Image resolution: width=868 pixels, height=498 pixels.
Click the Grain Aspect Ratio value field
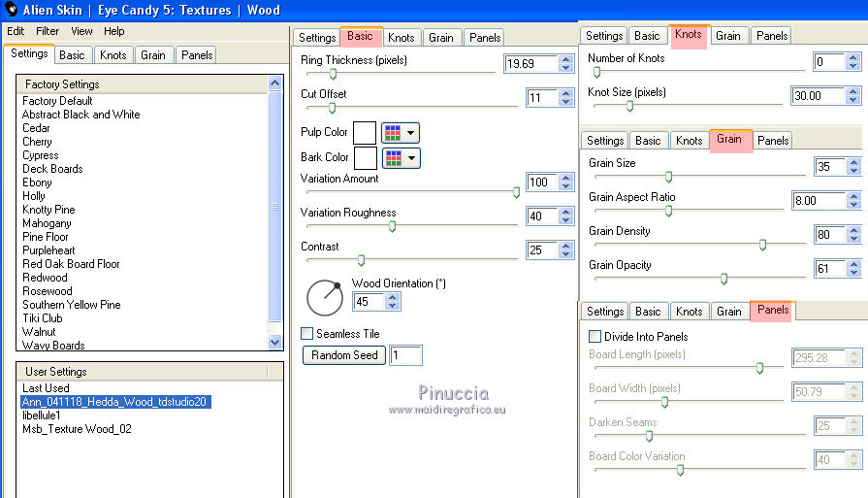(819, 201)
